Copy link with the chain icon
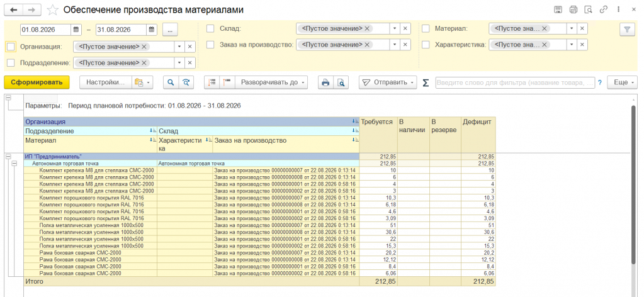The width and height of the screenshot is (644, 297). tap(603, 9)
